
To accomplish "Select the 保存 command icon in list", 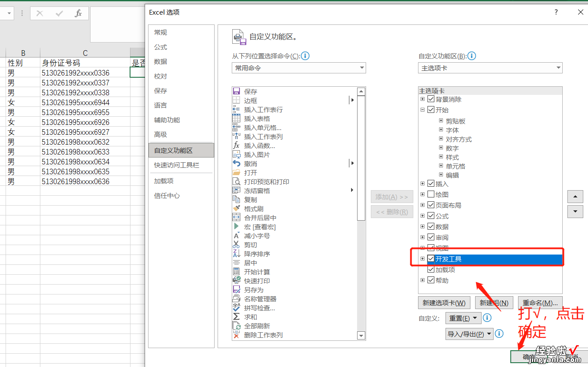I will click(x=236, y=91).
